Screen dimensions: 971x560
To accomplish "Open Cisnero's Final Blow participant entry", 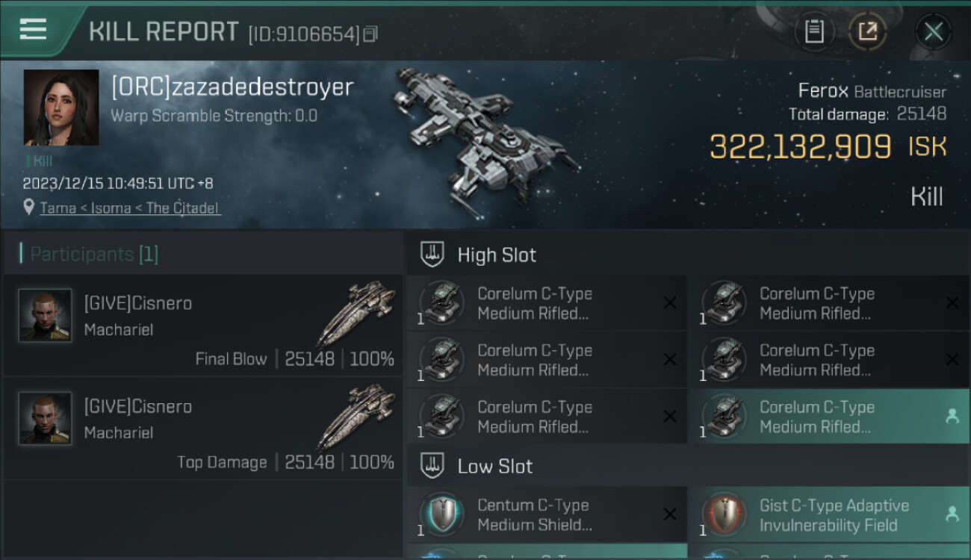I will (x=203, y=326).
